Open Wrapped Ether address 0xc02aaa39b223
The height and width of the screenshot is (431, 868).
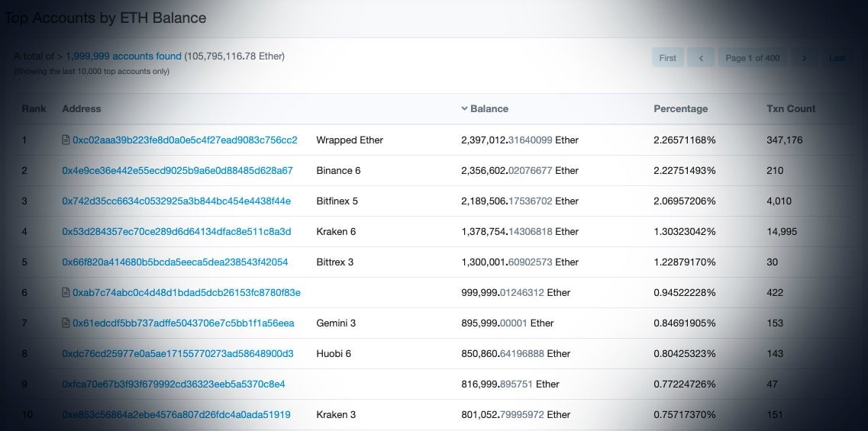[185, 140]
